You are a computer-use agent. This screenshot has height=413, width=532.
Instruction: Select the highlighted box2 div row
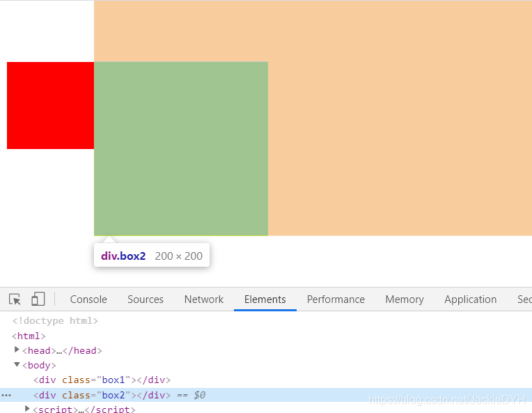[266, 395]
